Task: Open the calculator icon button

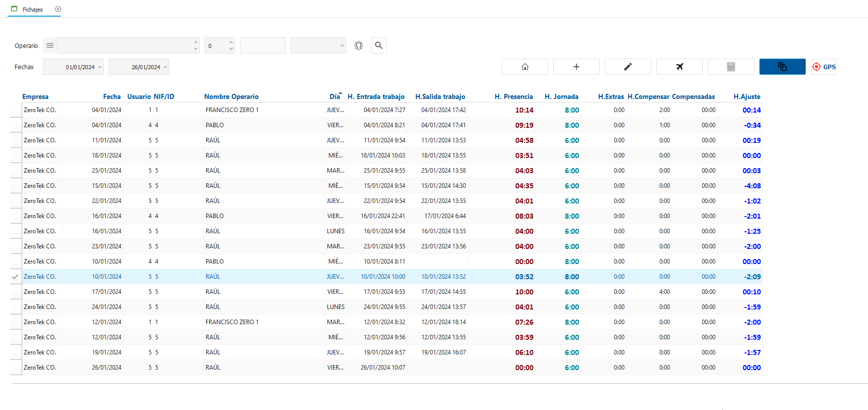Action: point(731,67)
